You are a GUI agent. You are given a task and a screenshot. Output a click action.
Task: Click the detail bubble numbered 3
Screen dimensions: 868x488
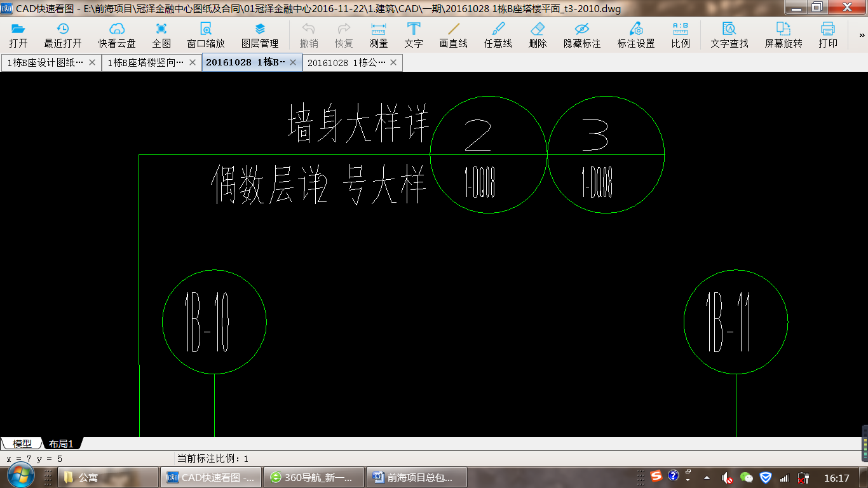tap(606, 154)
